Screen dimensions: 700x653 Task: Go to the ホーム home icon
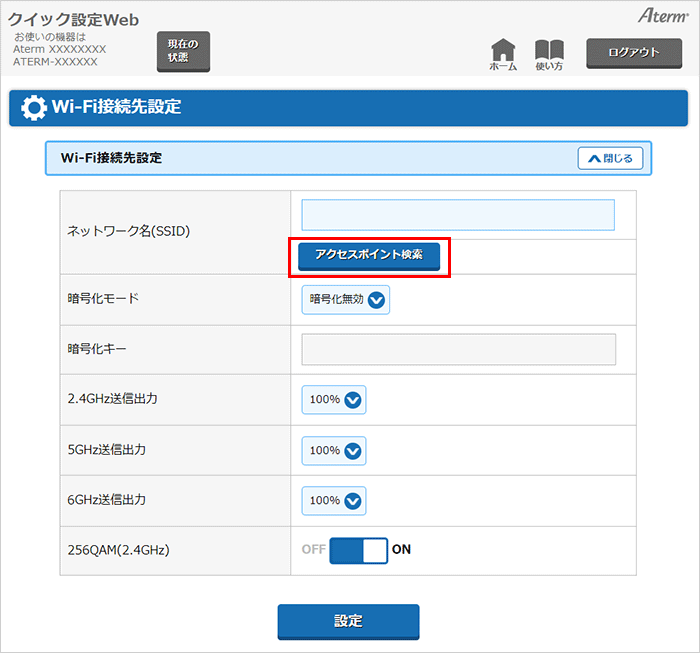(x=503, y=54)
